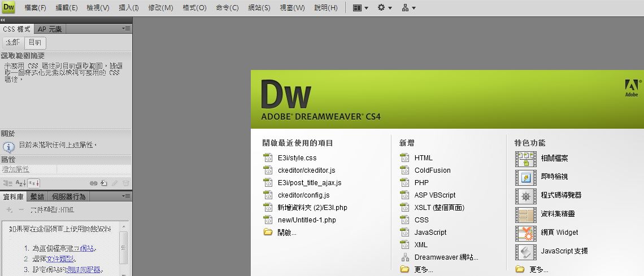Open the 檢視(V) menu
Image resolution: width=644 pixels, height=276 pixels.
click(x=98, y=8)
